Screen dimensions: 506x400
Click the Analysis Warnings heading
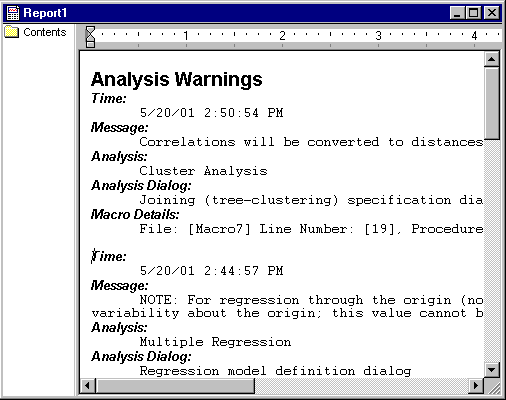point(177,79)
